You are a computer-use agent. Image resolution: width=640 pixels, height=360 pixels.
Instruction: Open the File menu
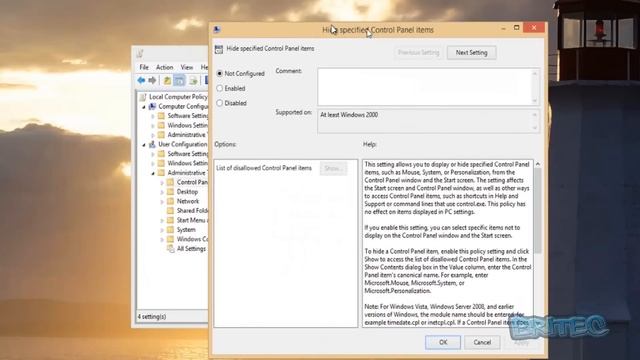144,67
